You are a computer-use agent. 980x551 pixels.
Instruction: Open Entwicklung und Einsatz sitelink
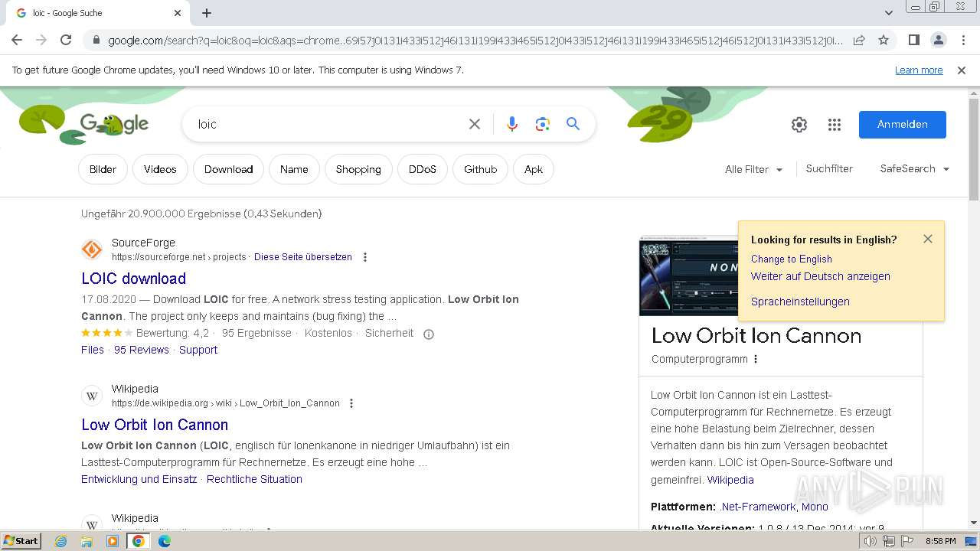point(139,479)
